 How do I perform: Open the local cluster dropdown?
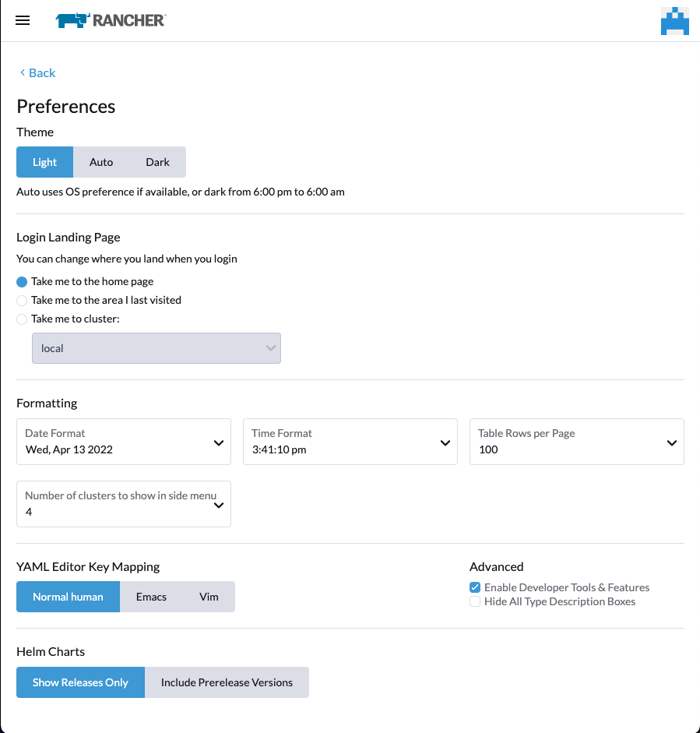(157, 348)
